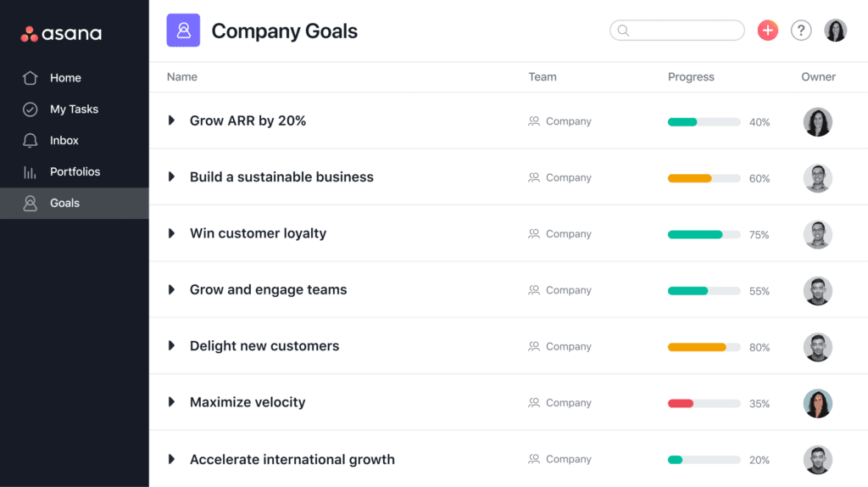
Task: Expand the Delight new customers goal
Action: click(171, 346)
